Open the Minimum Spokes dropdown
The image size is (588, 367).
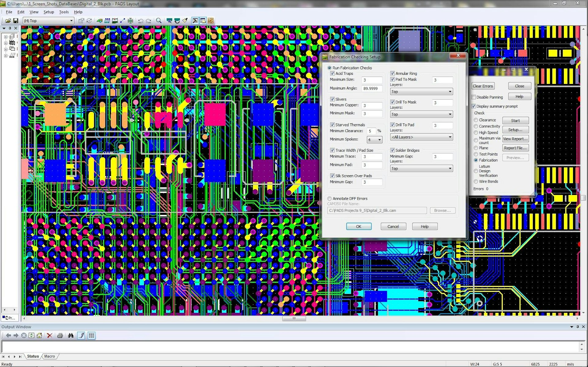[x=375, y=140]
